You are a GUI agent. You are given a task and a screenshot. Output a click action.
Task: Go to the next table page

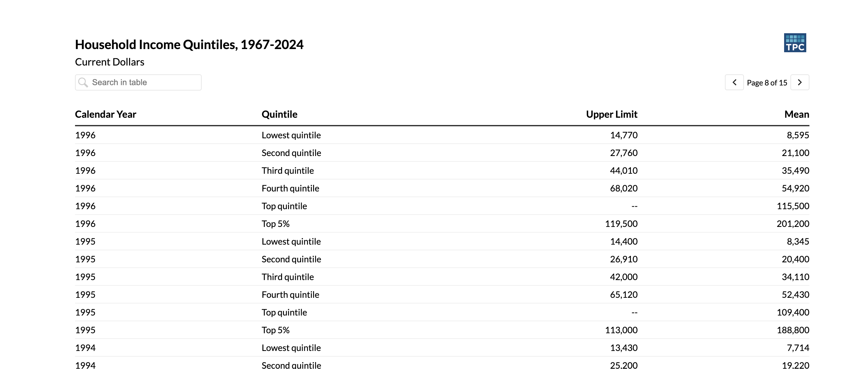click(800, 83)
